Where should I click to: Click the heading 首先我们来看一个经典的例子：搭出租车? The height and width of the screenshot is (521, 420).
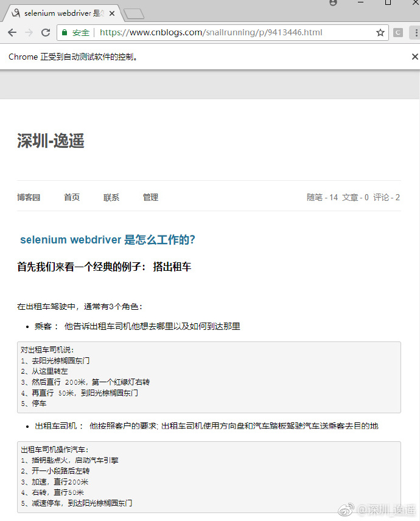(x=104, y=267)
